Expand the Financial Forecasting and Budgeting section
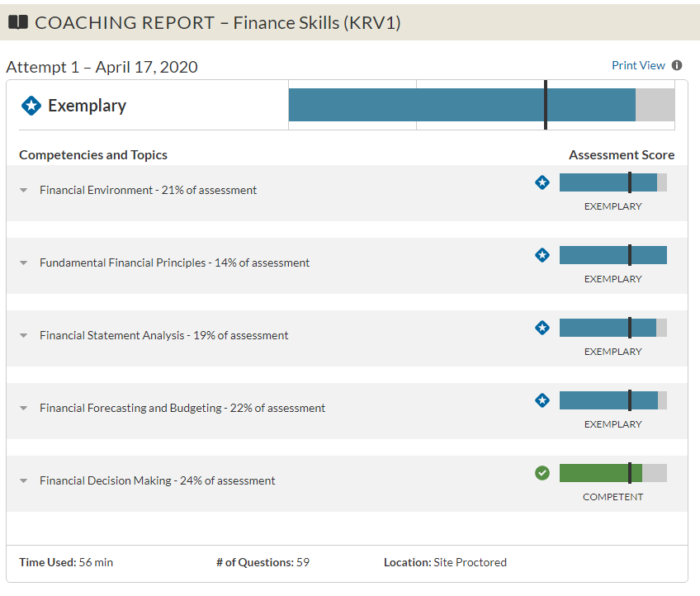700x596 pixels. coord(23,407)
